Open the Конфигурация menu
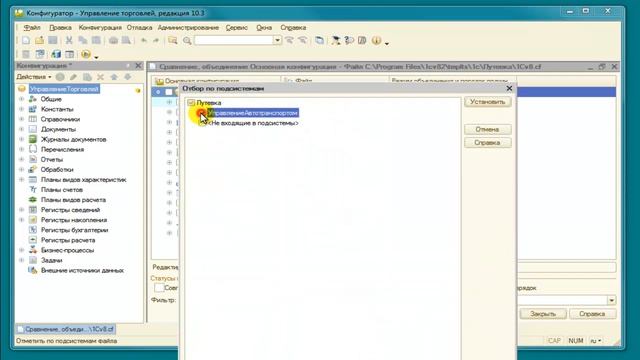 [x=100, y=28]
